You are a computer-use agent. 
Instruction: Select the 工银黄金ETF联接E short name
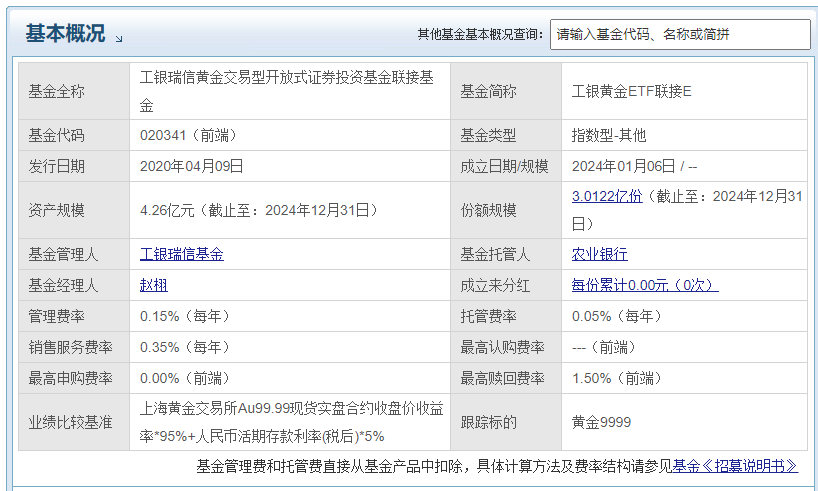[631, 91]
